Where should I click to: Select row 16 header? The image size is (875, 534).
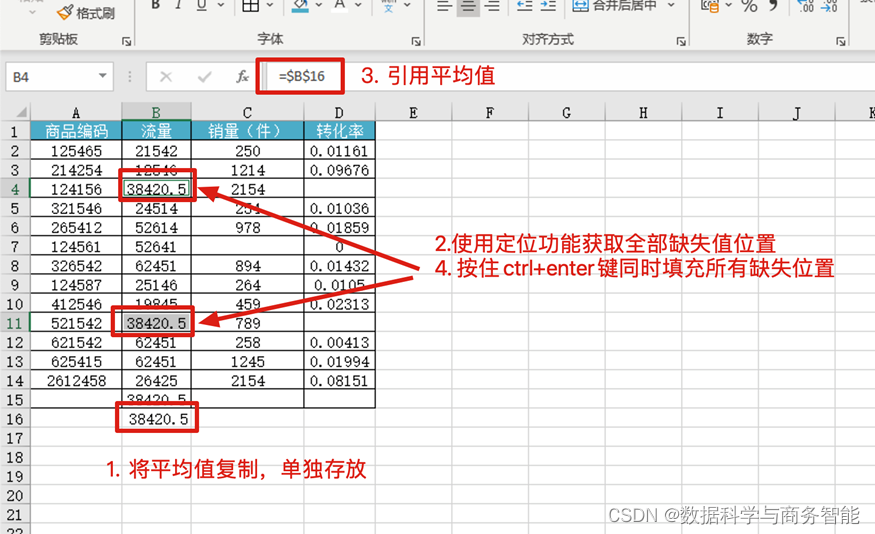(15, 419)
